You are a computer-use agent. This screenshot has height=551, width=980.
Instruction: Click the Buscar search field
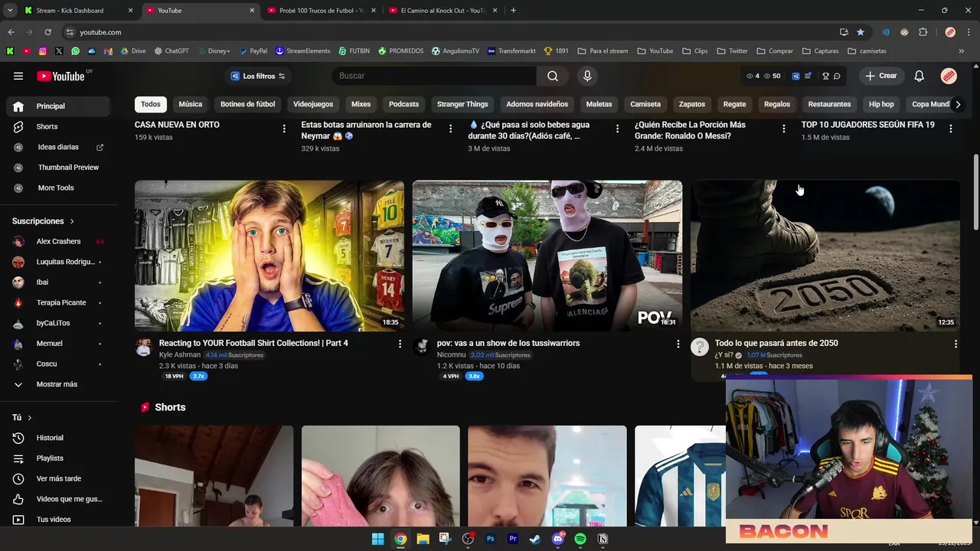pyautogui.click(x=434, y=76)
